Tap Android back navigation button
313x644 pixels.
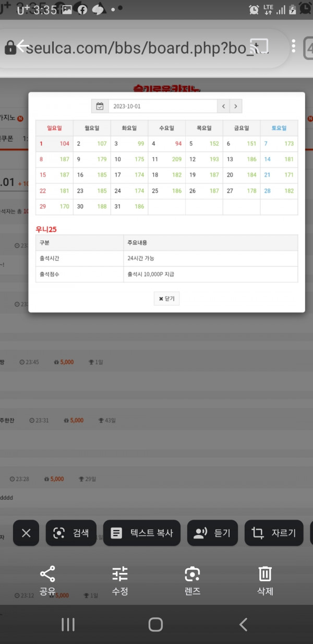tap(243, 624)
